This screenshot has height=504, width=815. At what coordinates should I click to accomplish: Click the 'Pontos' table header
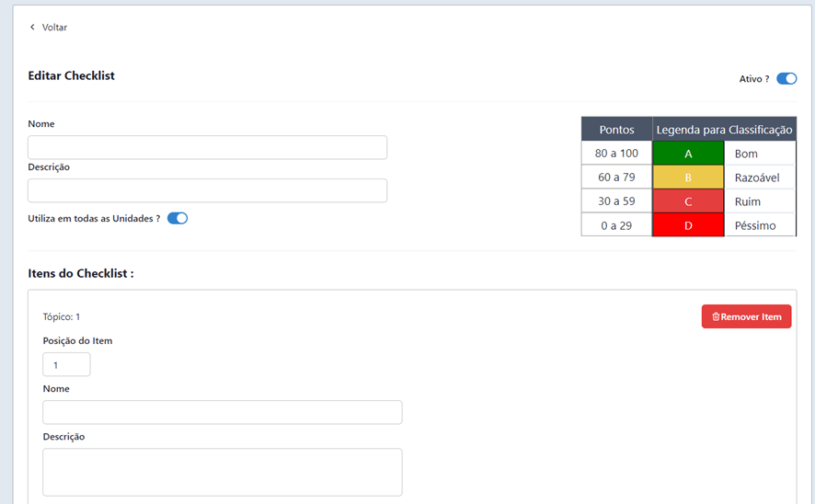616,130
